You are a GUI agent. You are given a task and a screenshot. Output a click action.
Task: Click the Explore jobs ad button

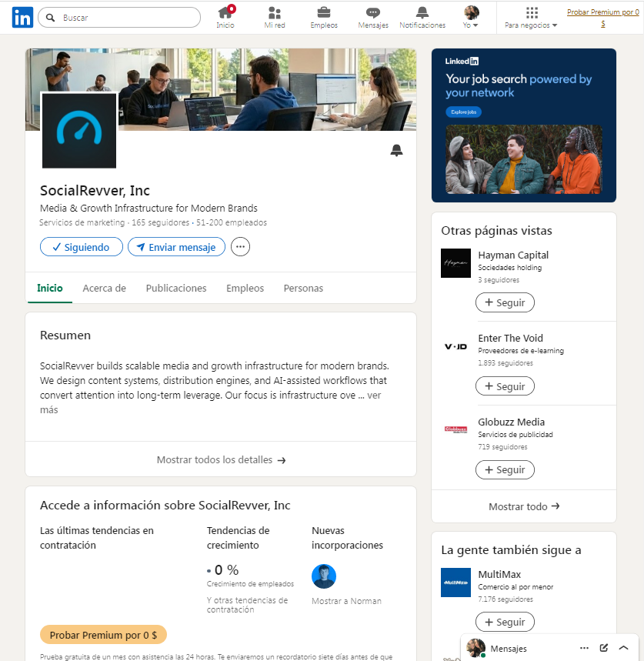(464, 112)
